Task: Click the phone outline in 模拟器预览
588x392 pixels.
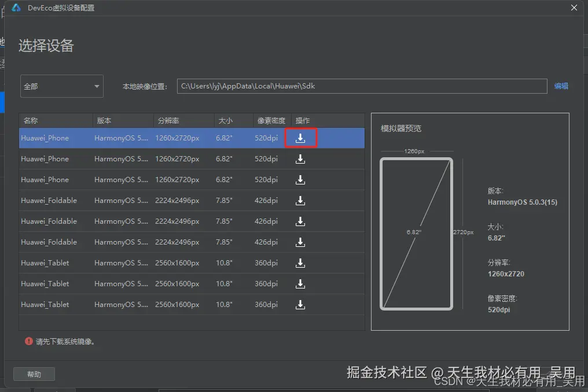Action: tap(416, 234)
